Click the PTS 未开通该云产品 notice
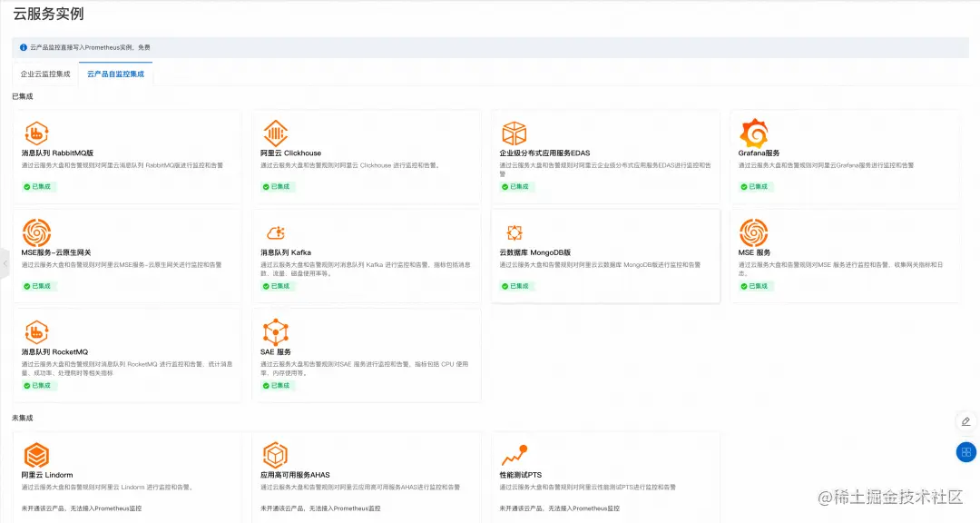Viewport: 980px width, 523px height. pyautogui.click(x=559, y=508)
